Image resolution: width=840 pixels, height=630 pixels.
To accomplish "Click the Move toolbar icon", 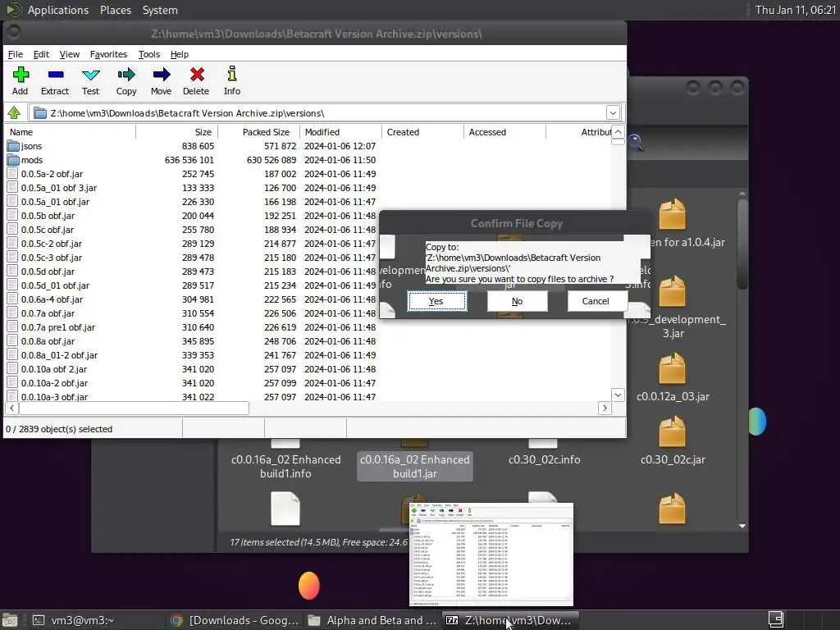I will [x=162, y=75].
